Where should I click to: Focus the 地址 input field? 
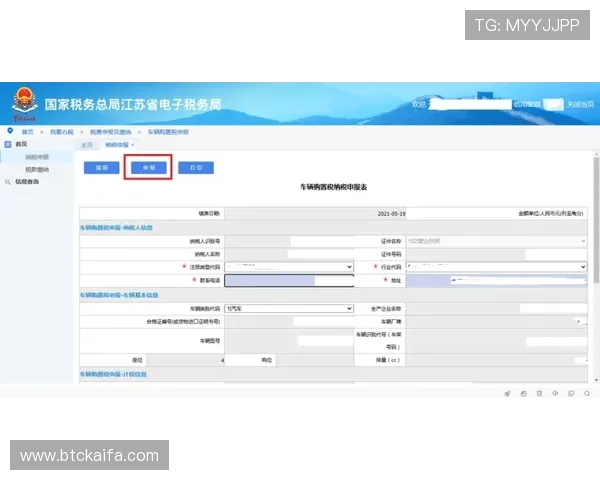coord(496,281)
